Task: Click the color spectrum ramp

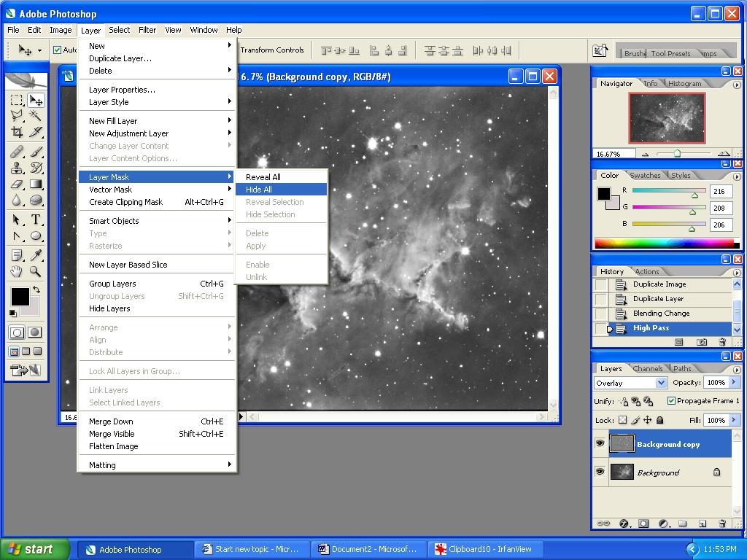Action: (x=667, y=244)
